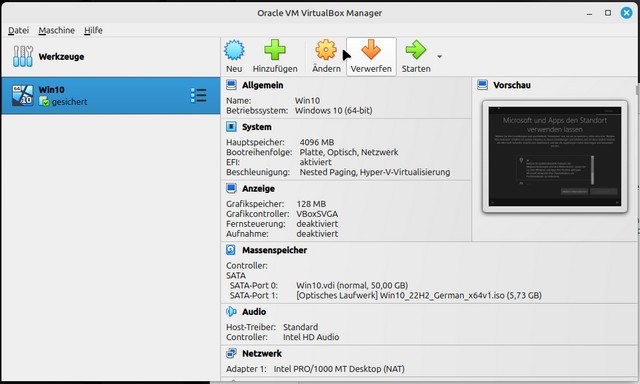Click the SATA controller label
This screenshot has height=384, width=640.
(236, 275)
